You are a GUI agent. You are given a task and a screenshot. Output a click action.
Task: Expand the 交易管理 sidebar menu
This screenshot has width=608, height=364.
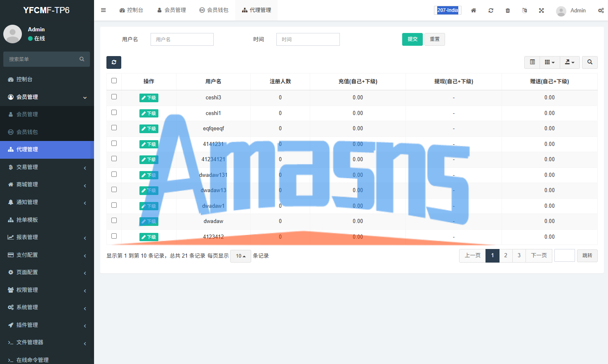tap(47, 167)
